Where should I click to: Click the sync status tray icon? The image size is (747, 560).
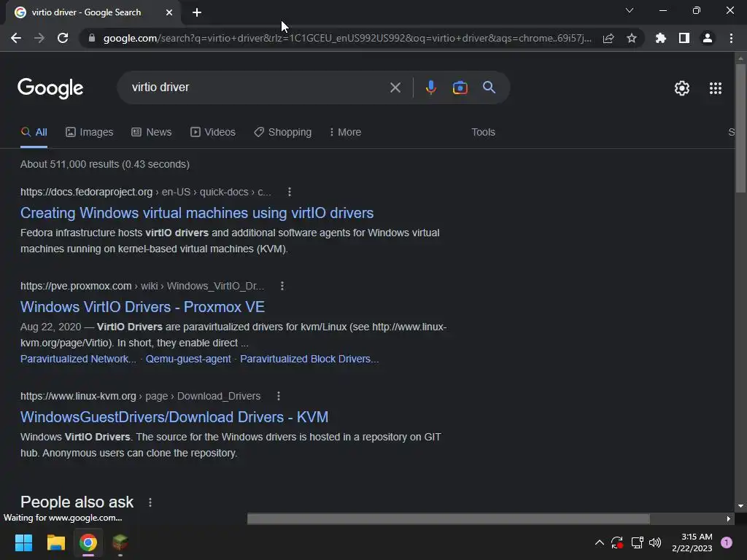[617, 542]
